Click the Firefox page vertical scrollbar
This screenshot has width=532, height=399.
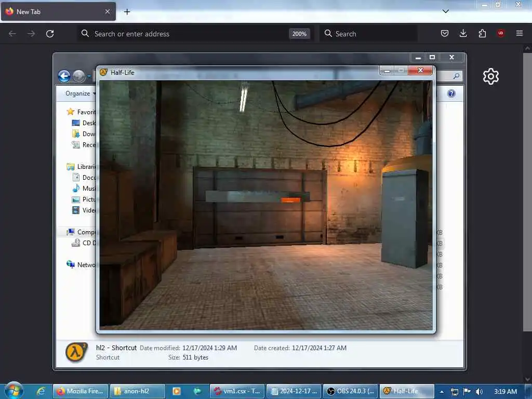[527, 192]
